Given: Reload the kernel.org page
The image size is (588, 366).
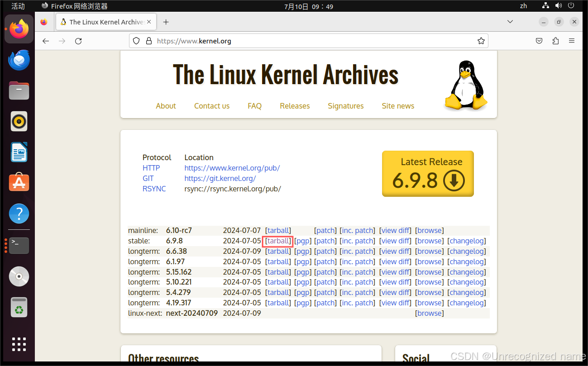Looking at the screenshot, I should click(78, 41).
